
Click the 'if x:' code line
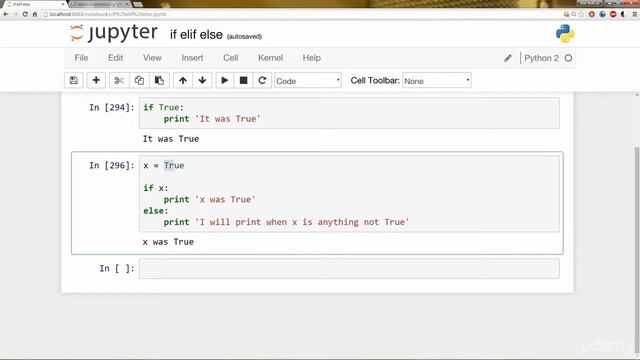156,188
